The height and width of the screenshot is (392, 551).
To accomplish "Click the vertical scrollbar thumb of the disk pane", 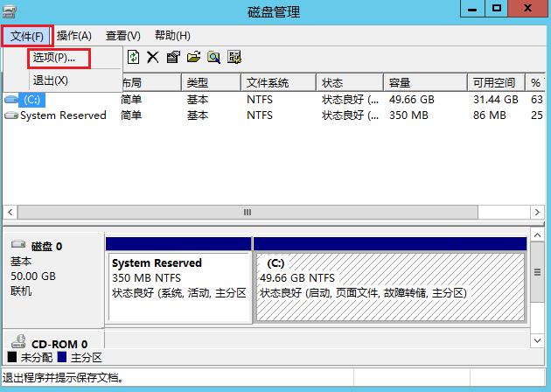I will point(537,272).
